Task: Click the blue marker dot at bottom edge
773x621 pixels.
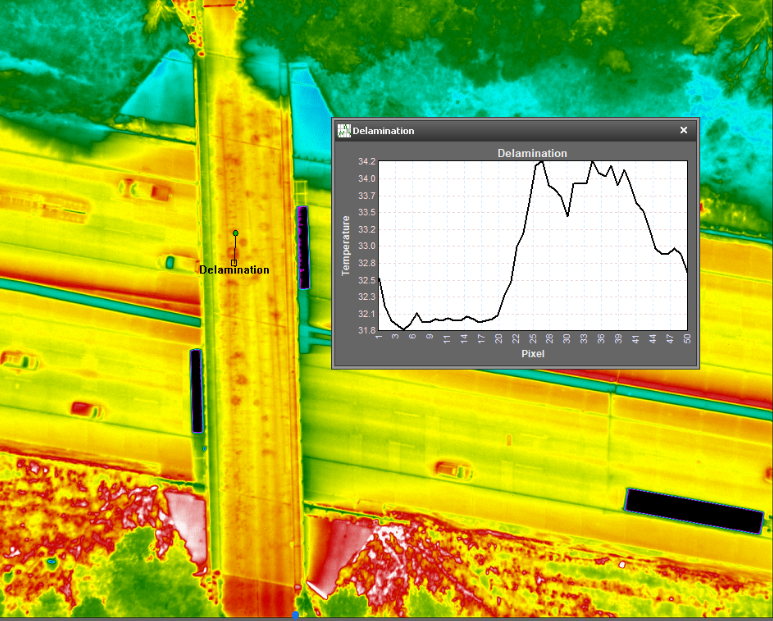Action: click(295, 614)
